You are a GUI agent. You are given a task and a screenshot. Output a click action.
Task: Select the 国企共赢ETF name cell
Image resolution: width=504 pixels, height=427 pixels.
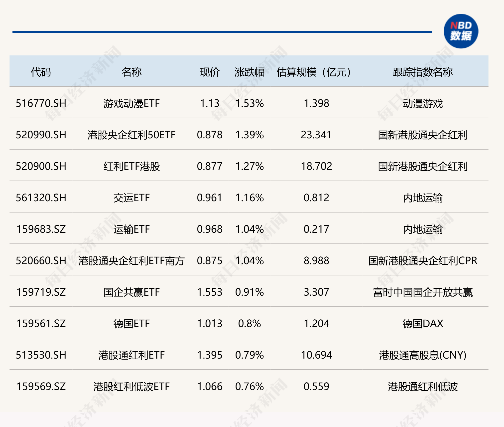coord(131,292)
